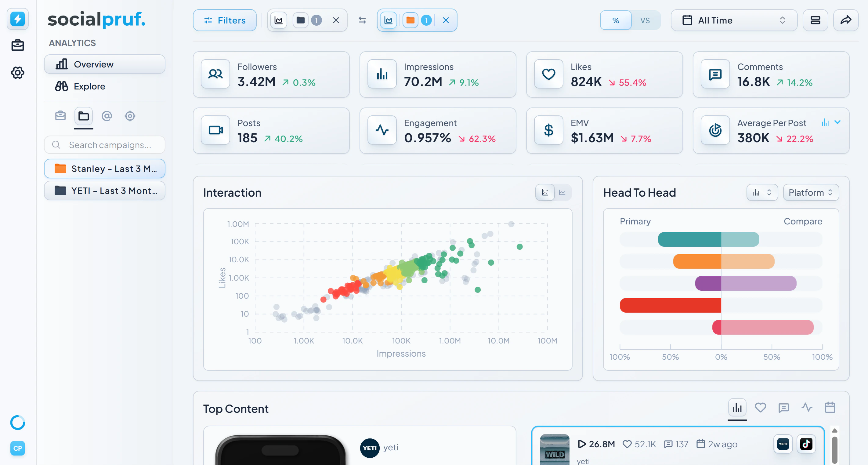Sort Top Content by date calendar icon

click(x=830, y=408)
